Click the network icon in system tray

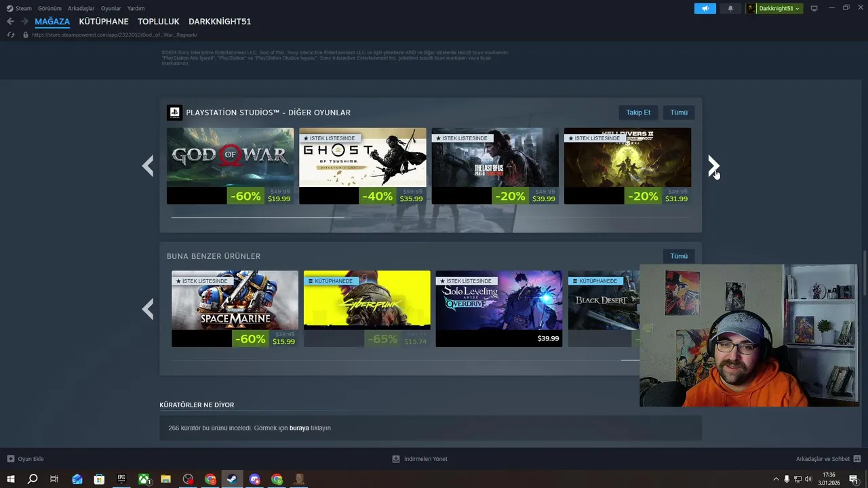click(x=797, y=479)
